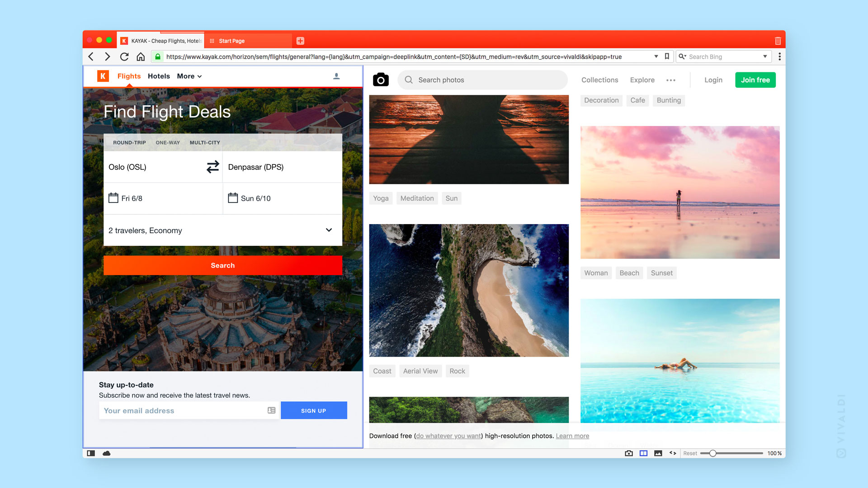This screenshot has width=868, height=488.
Task: Click the KAYAK camera/logo icon
Action: [103, 75]
